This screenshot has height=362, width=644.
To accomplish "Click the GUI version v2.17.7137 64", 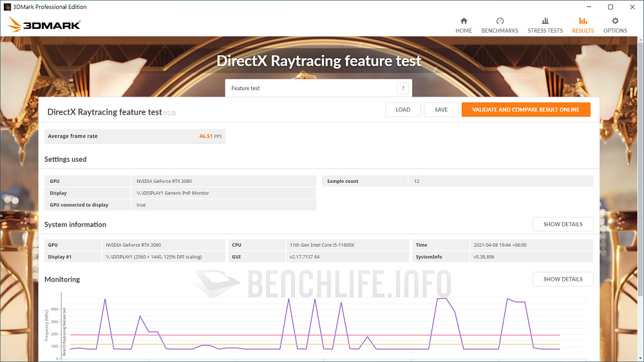I will point(305,257).
